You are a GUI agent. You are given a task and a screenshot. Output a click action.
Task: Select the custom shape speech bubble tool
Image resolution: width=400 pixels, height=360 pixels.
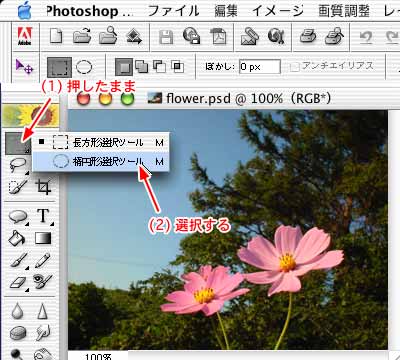tap(18, 217)
